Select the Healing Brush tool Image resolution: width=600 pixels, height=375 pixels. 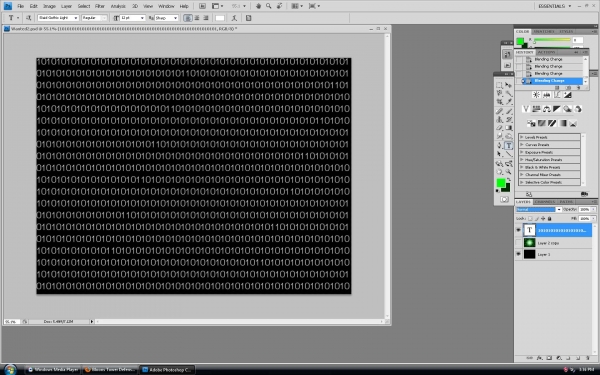pos(499,111)
